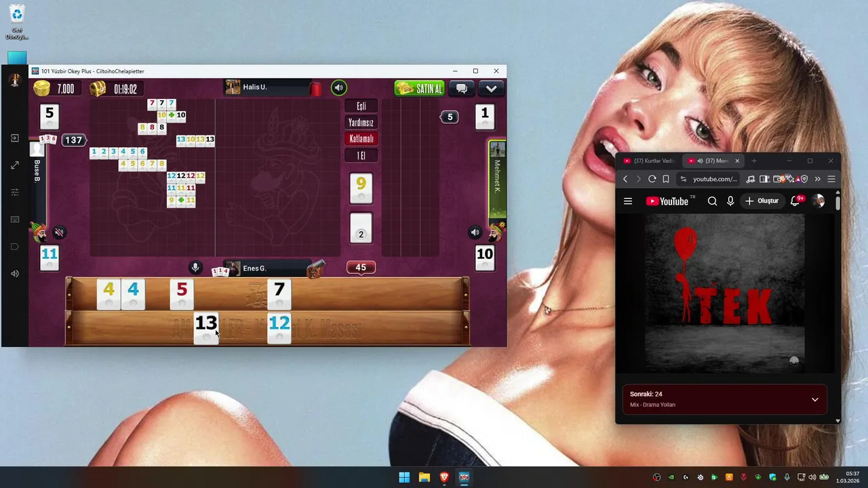
Task: Click the emulator sidebar exit arrow icon
Action: click(x=15, y=138)
